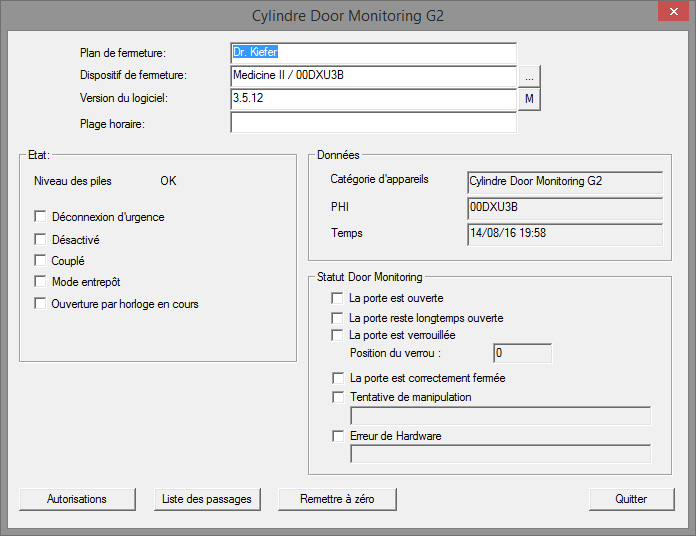
Task: Tick Ouverture par horloge en cours
Action: (x=41, y=304)
